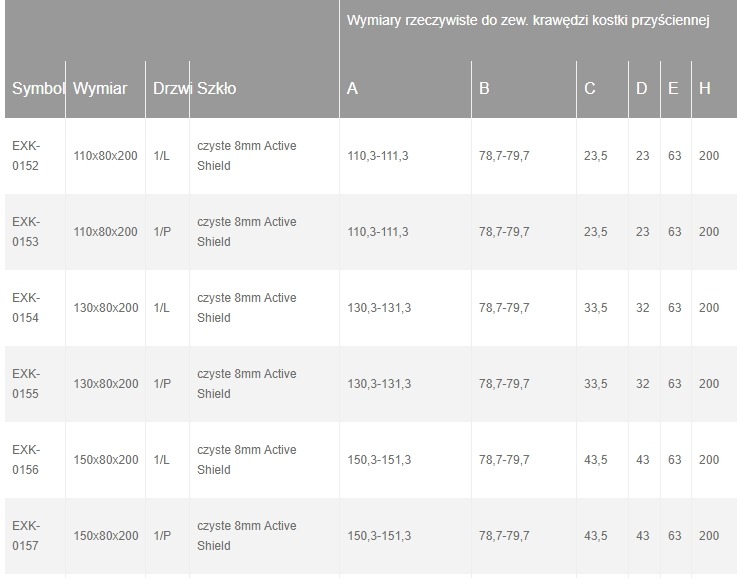Click the 110,3-111,3 value in EXK-0153 row
The image size is (737, 578).
(x=379, y=232)
